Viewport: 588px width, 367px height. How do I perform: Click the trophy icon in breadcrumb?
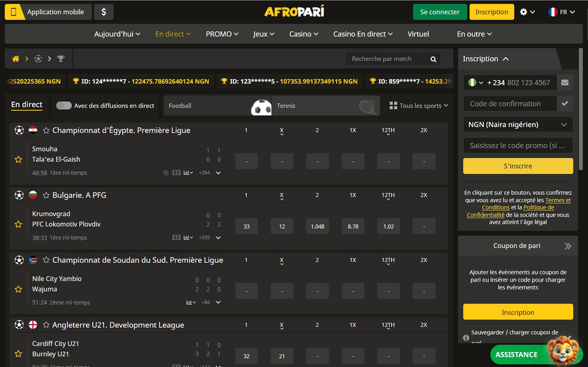click(x=61, y=59)
